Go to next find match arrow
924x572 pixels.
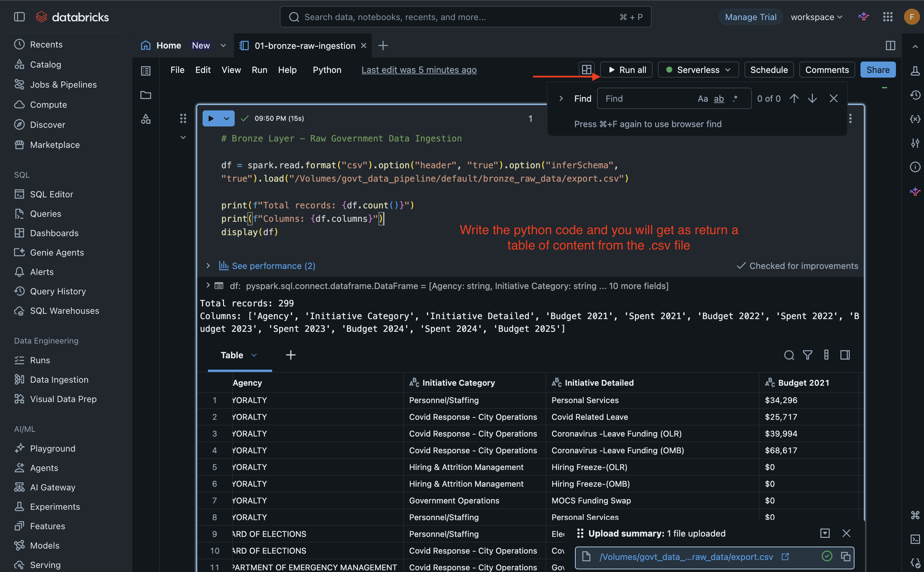[812, 98]
